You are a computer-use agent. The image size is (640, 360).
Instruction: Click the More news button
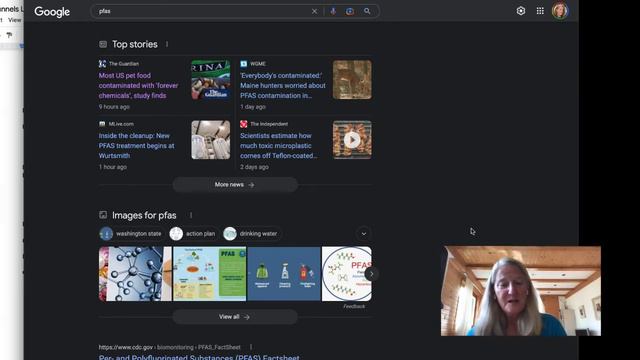[x=235, y=185]
